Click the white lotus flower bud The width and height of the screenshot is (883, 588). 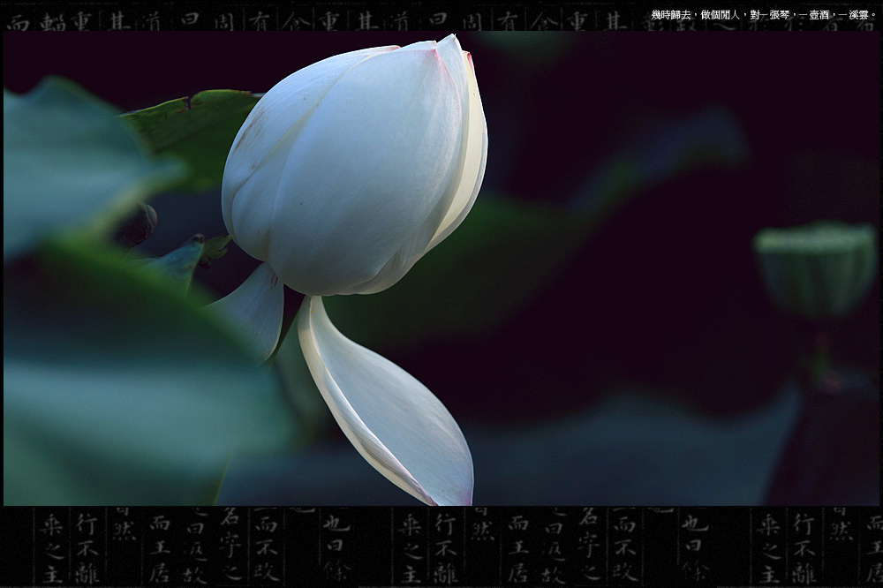tap(353, 168)
